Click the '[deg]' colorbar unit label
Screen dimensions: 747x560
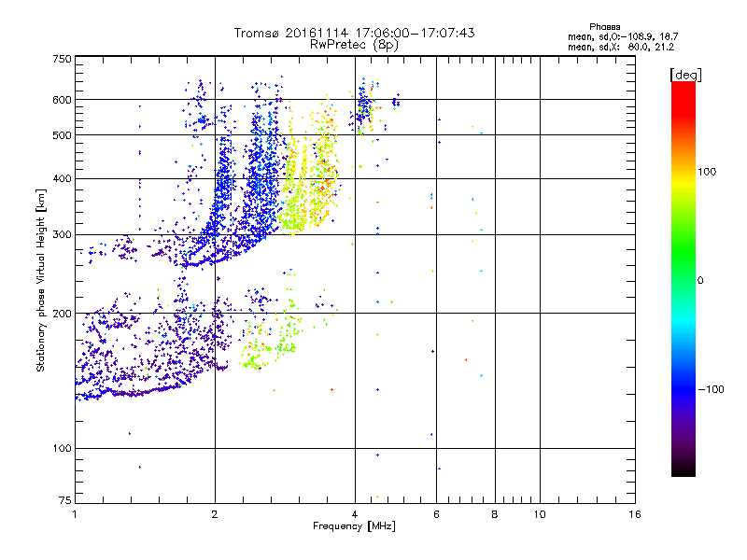coord(685,75)
